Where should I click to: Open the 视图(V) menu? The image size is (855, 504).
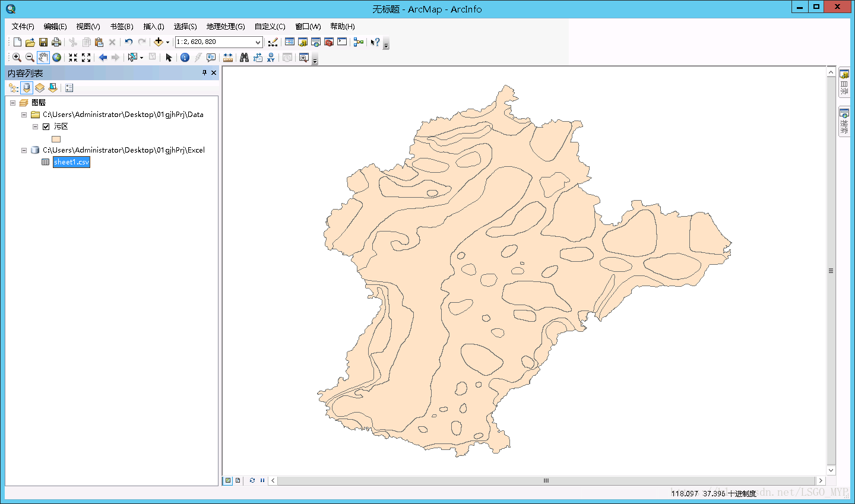(x=88, y=27)
